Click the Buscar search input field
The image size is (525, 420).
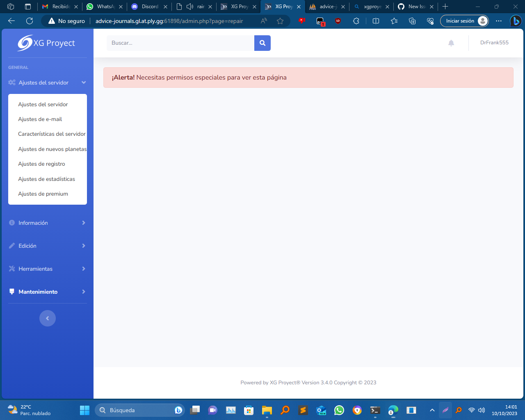[180, 43]
